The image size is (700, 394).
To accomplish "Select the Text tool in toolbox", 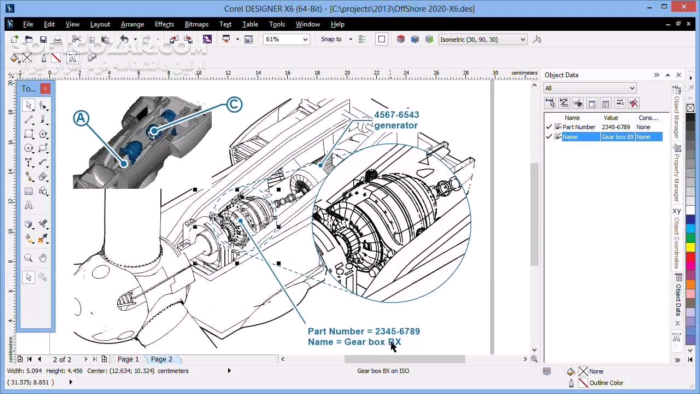I will point(29,162).
